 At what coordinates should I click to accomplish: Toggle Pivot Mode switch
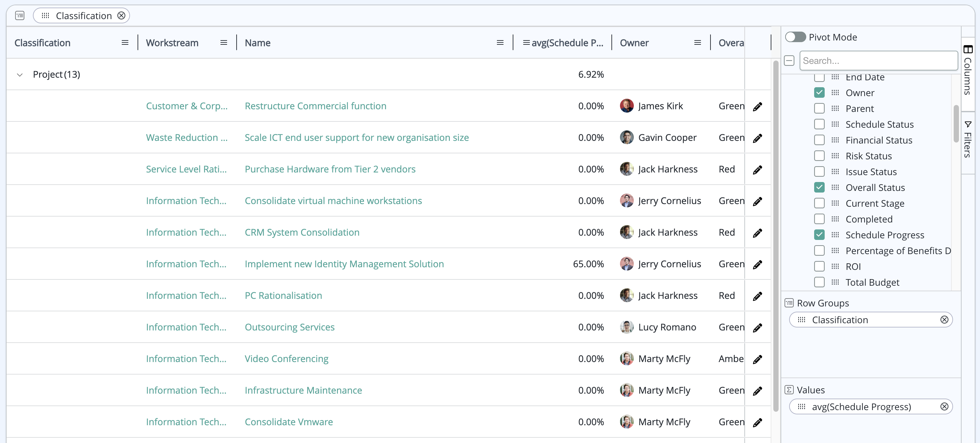click(795, 37)
